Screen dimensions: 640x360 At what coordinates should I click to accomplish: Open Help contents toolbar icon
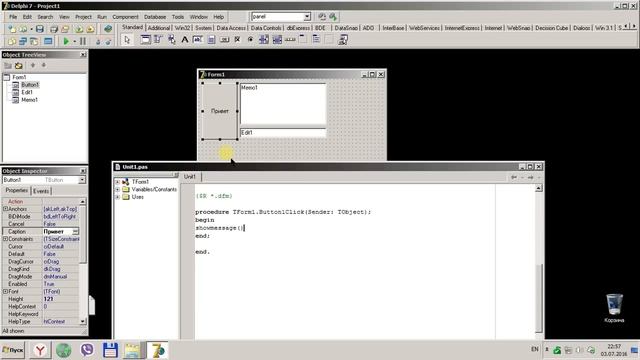[x=108, y=29]
